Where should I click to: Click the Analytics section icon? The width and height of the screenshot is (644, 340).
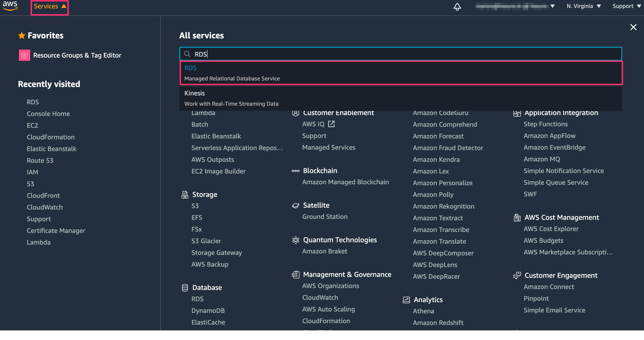click(406, 300)
